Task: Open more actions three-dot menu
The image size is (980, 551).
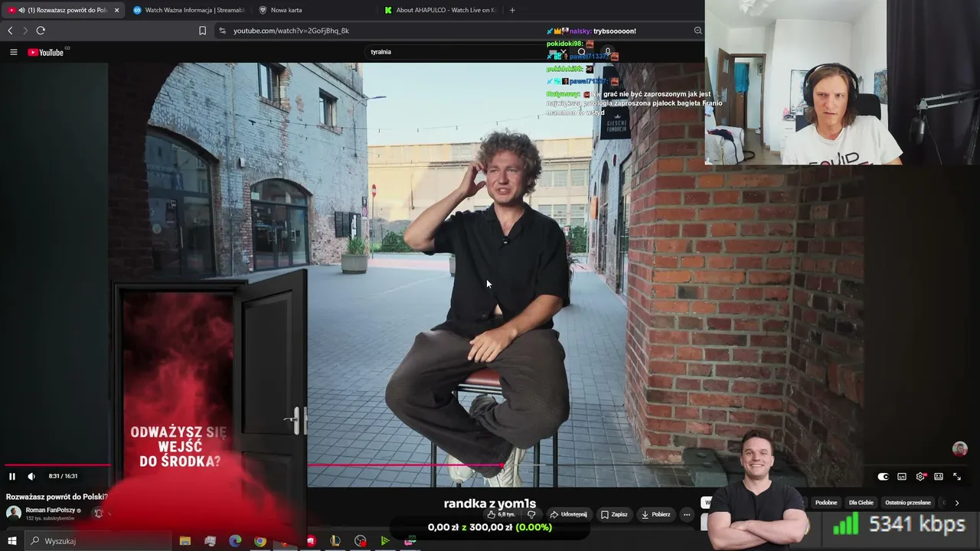Action: point(687,514)
